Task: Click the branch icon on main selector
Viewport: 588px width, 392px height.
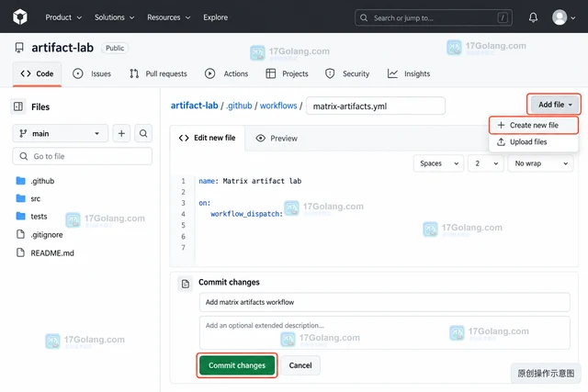Action: pos(23,133)
